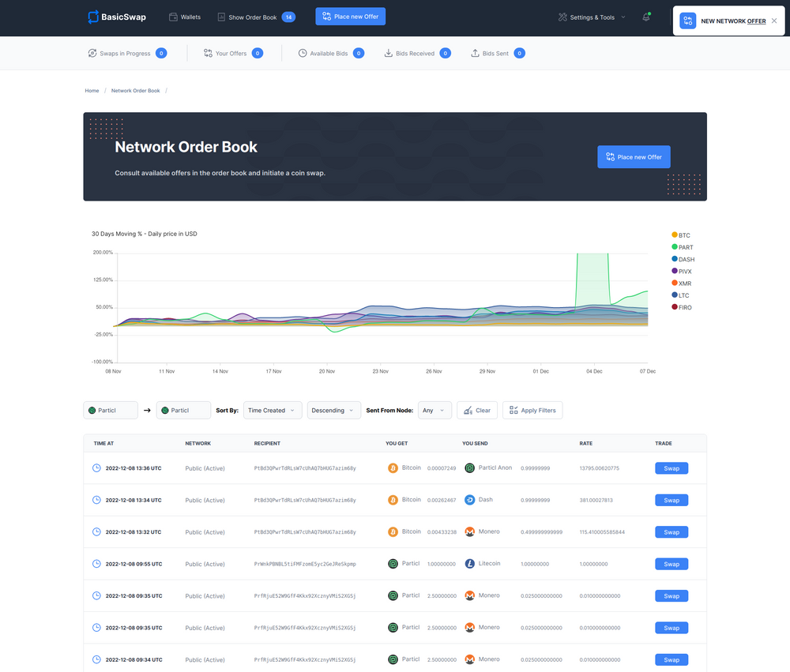The width and height of the screenshot is (790, 672).
Task: Toggle the XMR series in chart legend
Action: coord(682,283)
